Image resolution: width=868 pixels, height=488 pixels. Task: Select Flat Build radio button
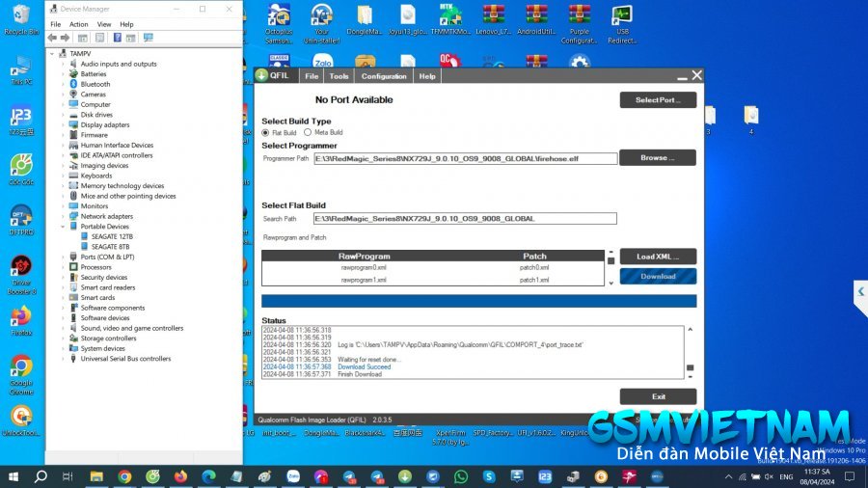(x=265, y=133)
